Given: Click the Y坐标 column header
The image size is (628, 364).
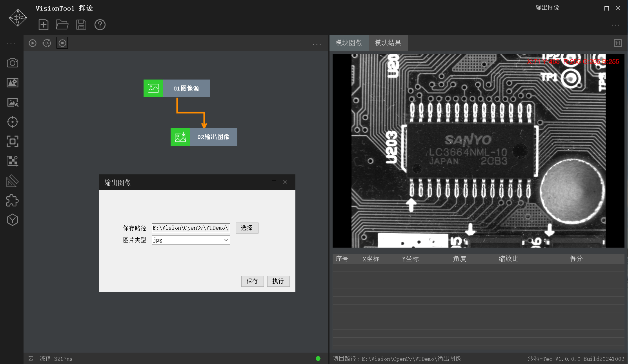Looking at the screenshot, I should coord(410,259).
